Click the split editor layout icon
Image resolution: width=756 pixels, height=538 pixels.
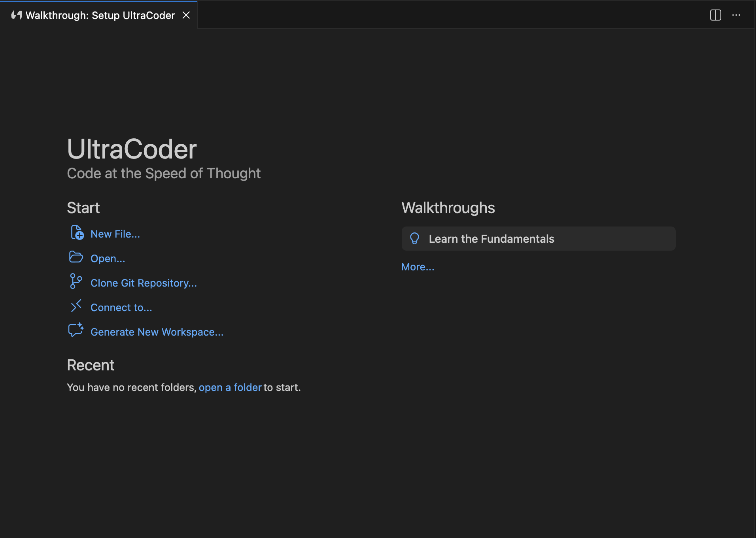point(715,15)
